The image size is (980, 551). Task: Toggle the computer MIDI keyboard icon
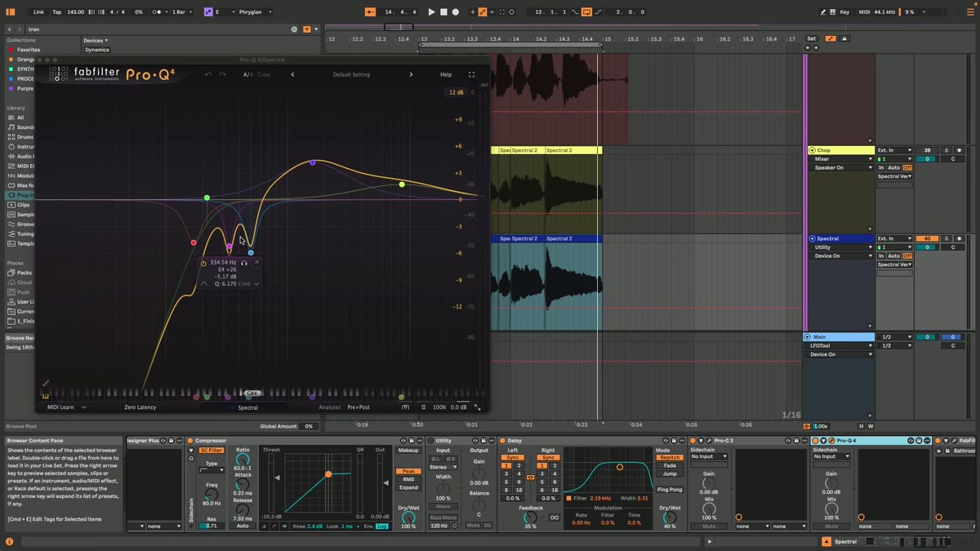[x=832, y=12]
